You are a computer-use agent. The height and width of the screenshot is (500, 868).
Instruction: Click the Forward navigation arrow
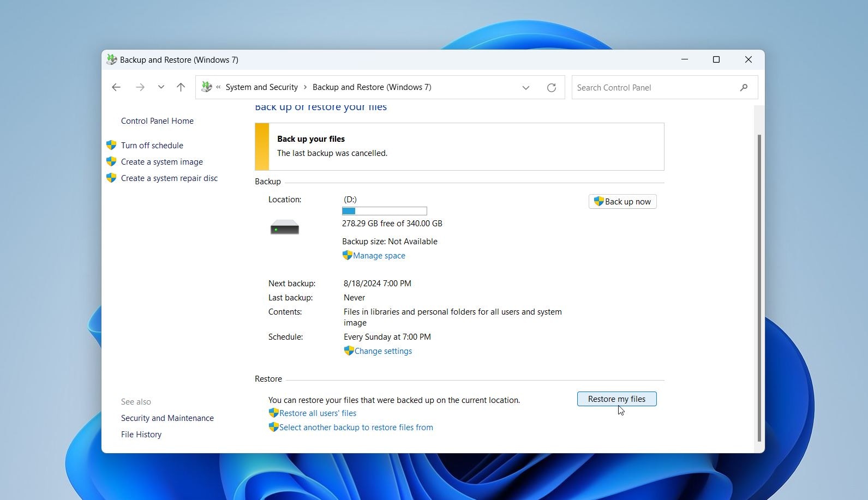[140, 87]
